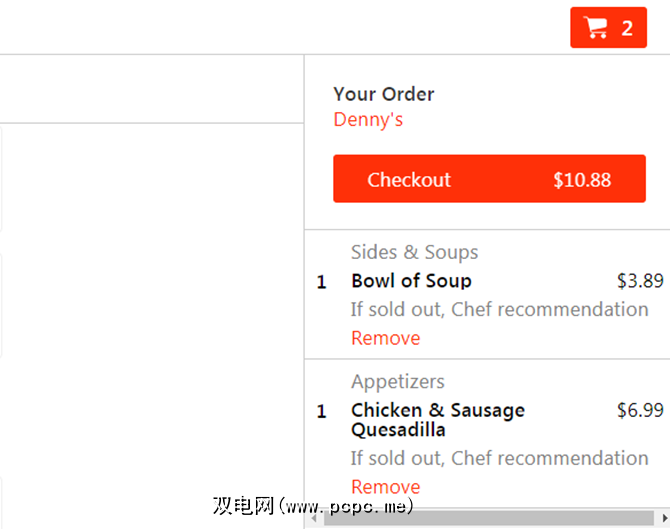This screenshot has height=529, width=670.
Task: Click the Your Order heading
Action: click(384, 94)
